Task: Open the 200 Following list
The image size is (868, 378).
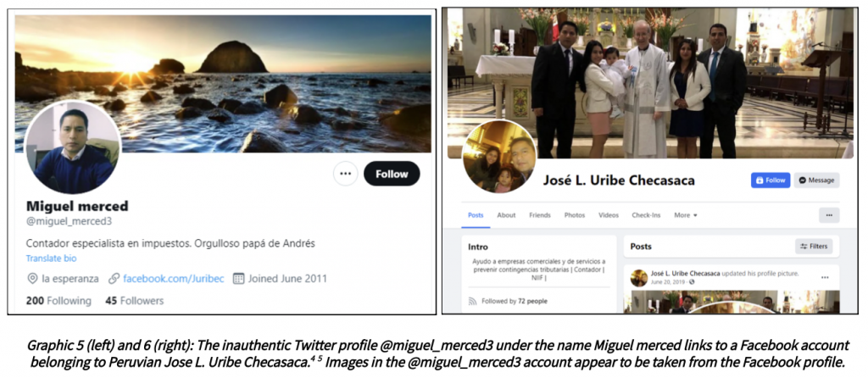Action: (x=58, y=301)
